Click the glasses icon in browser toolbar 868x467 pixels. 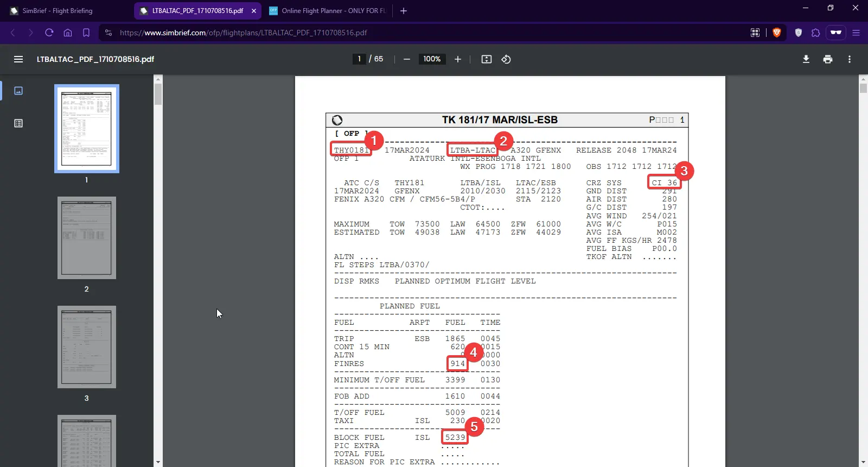836,33
